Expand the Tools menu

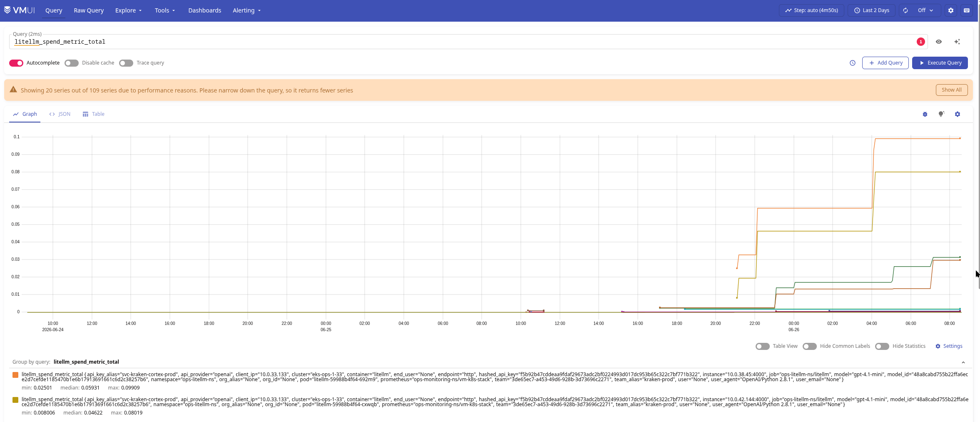pyautogui.click(x=165, y=10)
